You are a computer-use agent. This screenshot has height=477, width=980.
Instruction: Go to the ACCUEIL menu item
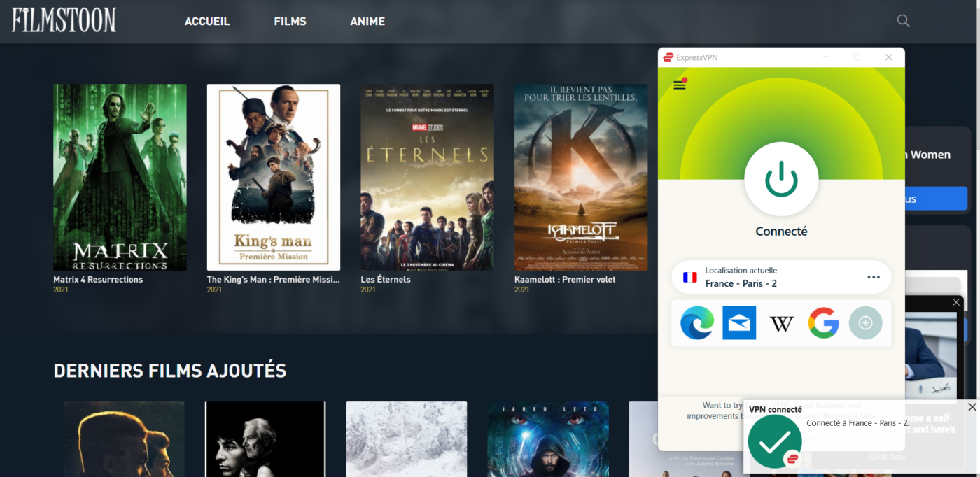pyautogui.click(x=207, y=22)
